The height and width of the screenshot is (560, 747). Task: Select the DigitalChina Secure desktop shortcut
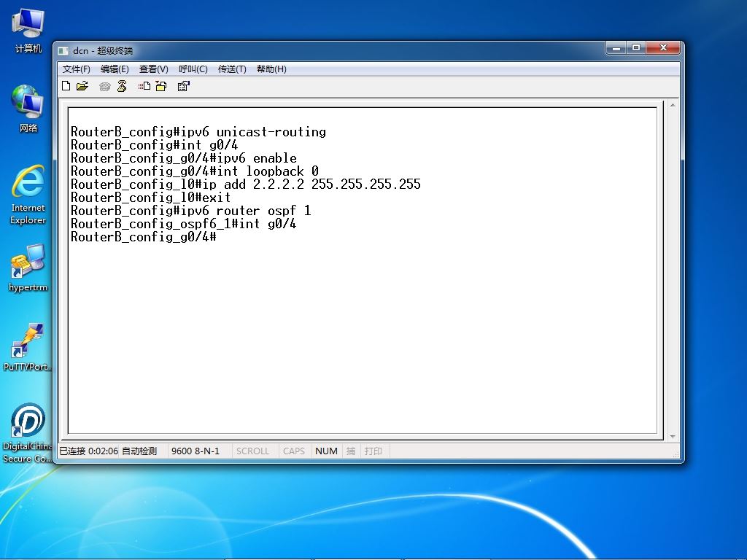[x=27, y=432]
